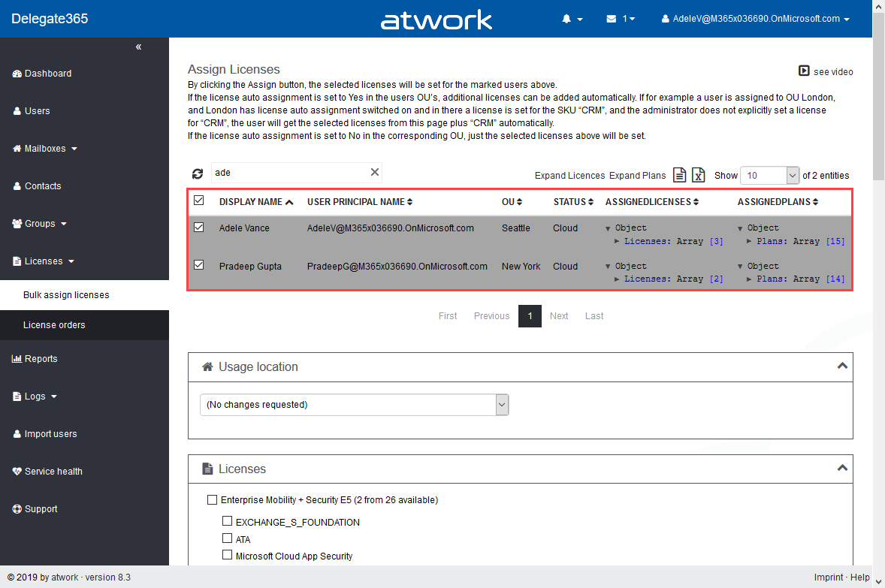
Task: Open the mail envelope messages menu
Action: pyautogui.click(x=621, y=19)
